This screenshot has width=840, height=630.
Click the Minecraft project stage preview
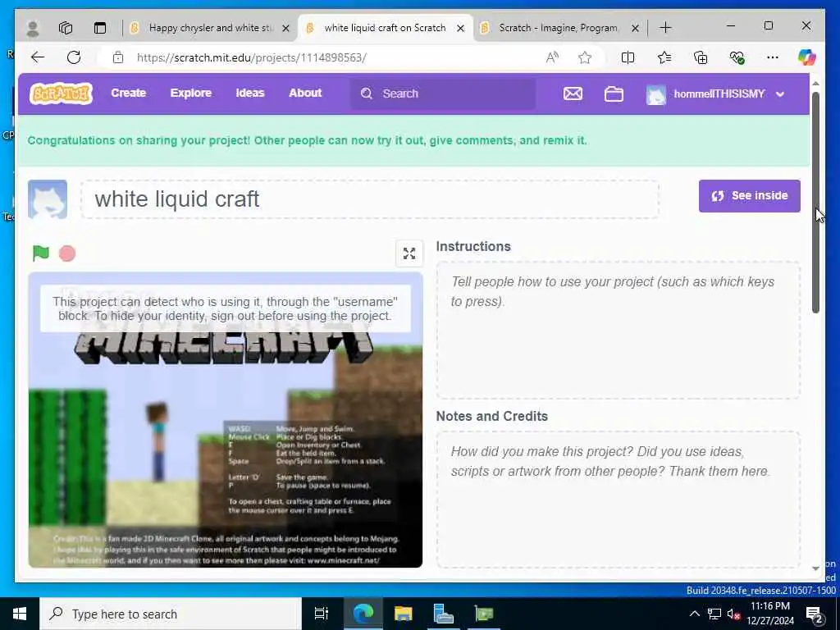click(226, 420)
